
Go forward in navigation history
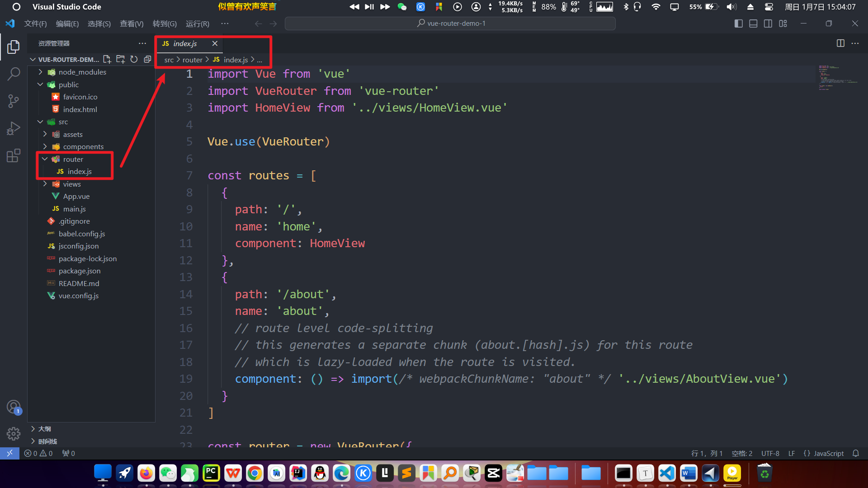pos(273,23)
